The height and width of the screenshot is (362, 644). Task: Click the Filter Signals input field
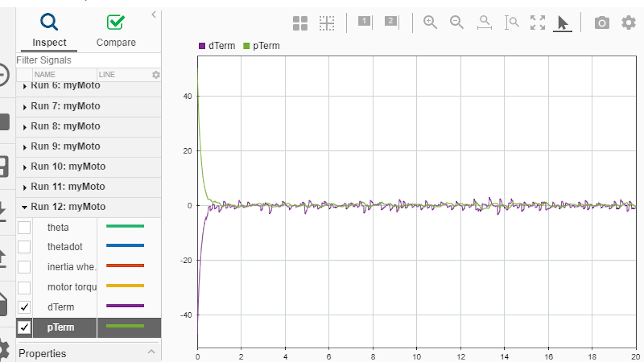(x=89, y=60)
